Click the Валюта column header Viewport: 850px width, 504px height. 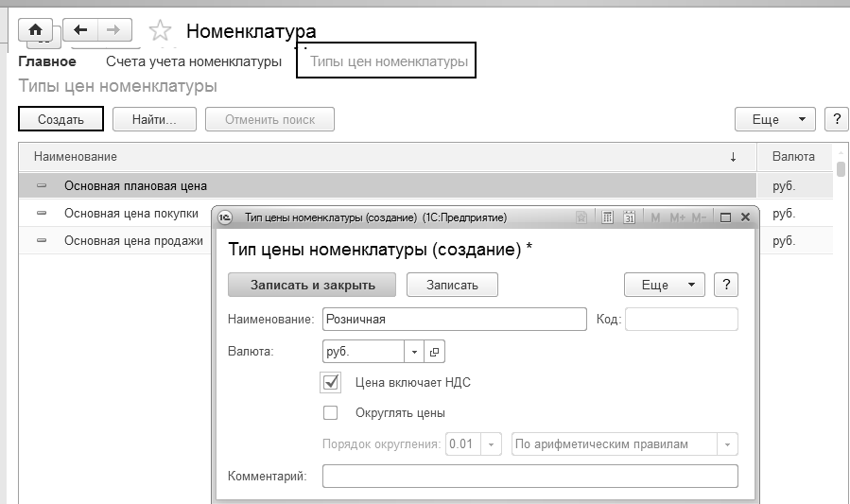click(x=794, y=157)
